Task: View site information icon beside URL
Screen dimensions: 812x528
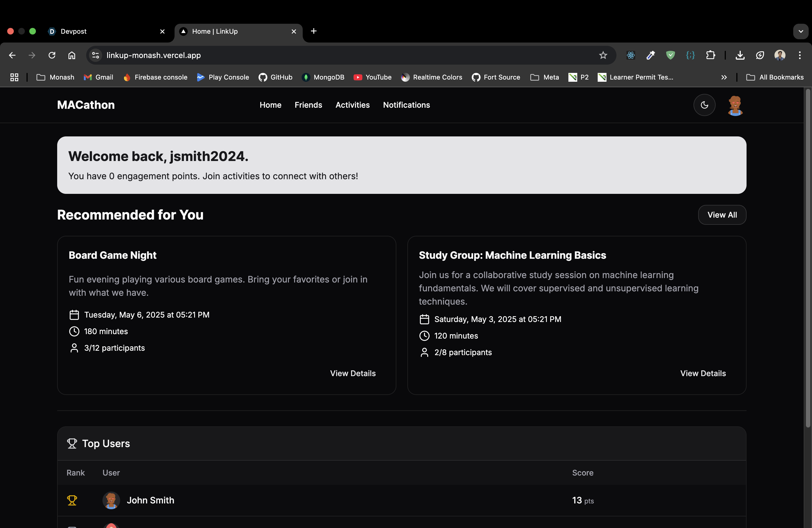Action: click(96, 55)
